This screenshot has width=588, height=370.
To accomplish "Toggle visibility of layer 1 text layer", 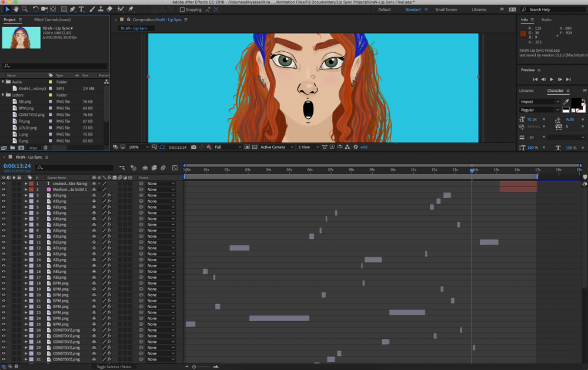I will tap(4, 184).
